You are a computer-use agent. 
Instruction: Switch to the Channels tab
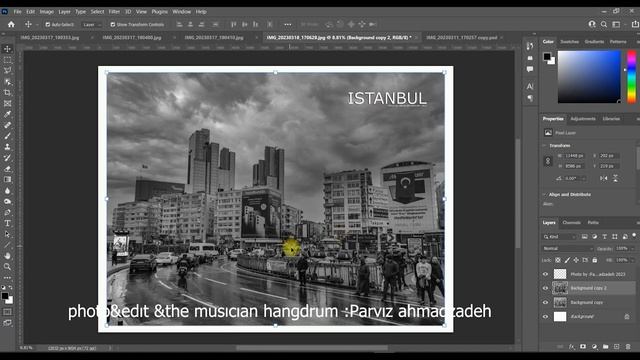pos(571,222)
